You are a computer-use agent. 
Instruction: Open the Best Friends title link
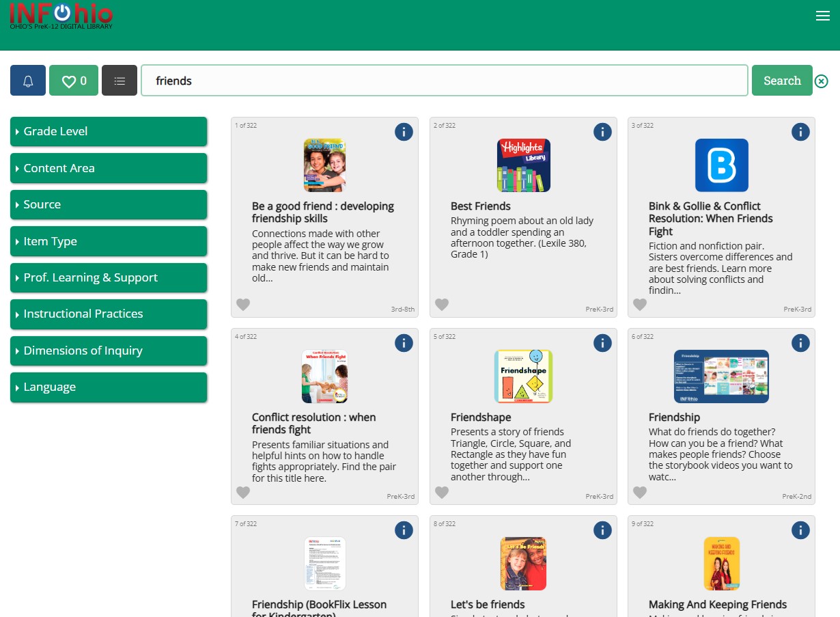(481, 206)
